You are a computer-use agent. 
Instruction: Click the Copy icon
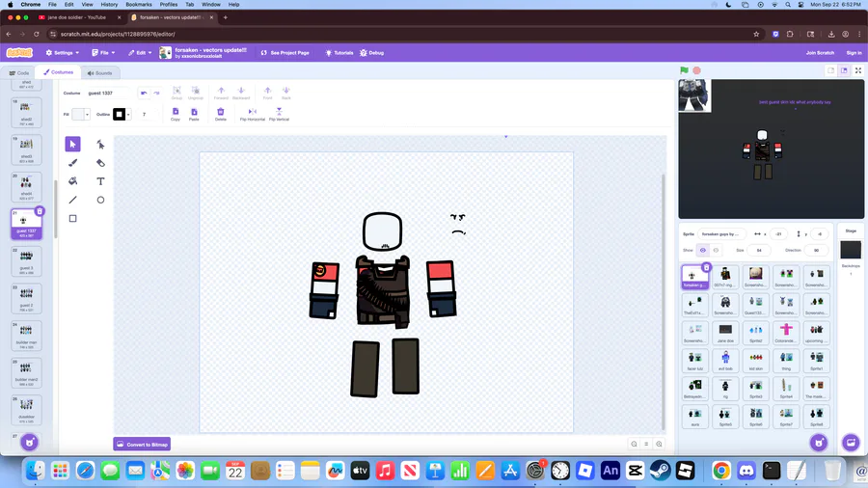176,112
